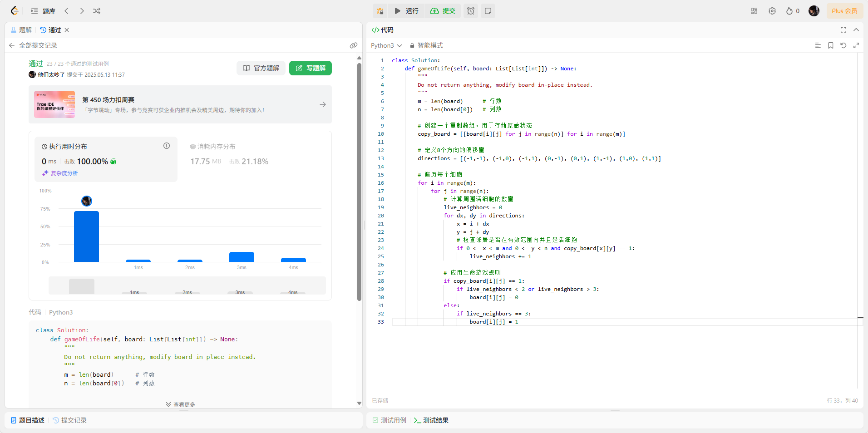Open 测试结果 tab
The height and width of the screenshot is (433, 868).
431,420
